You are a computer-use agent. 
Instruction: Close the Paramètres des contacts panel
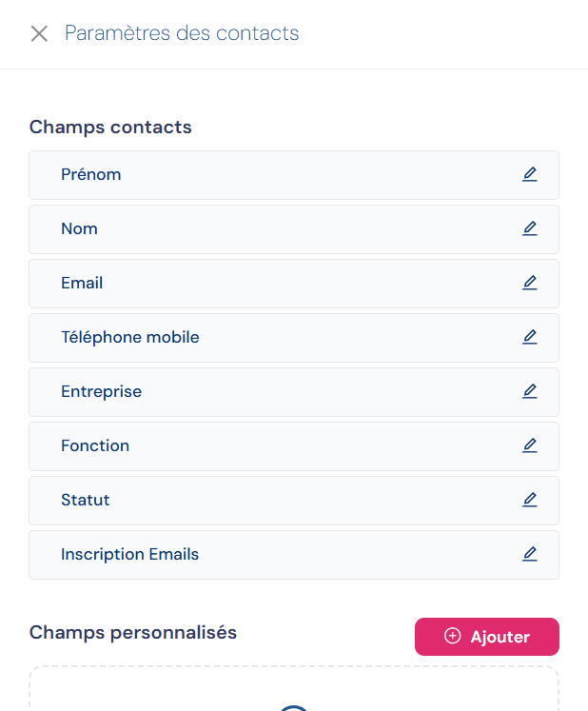click(x=39, y=34)
